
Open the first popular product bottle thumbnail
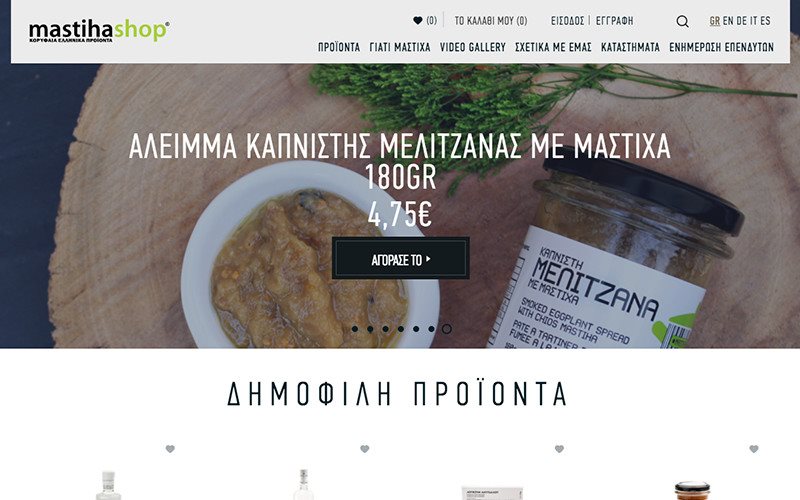coord(109,485)
